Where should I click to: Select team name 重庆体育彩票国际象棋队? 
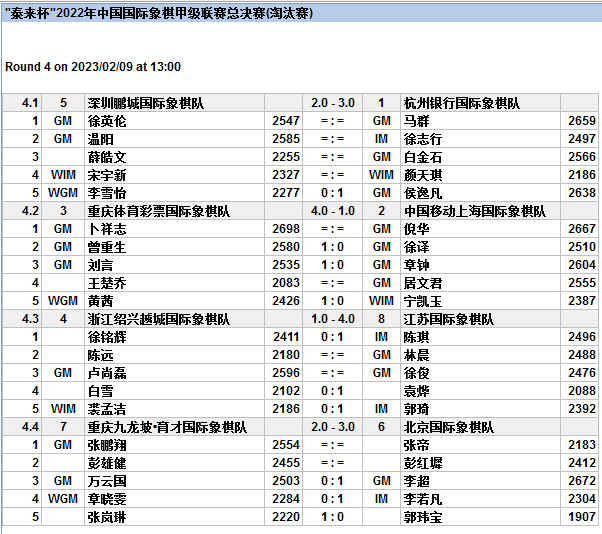(x=159, y=211)
